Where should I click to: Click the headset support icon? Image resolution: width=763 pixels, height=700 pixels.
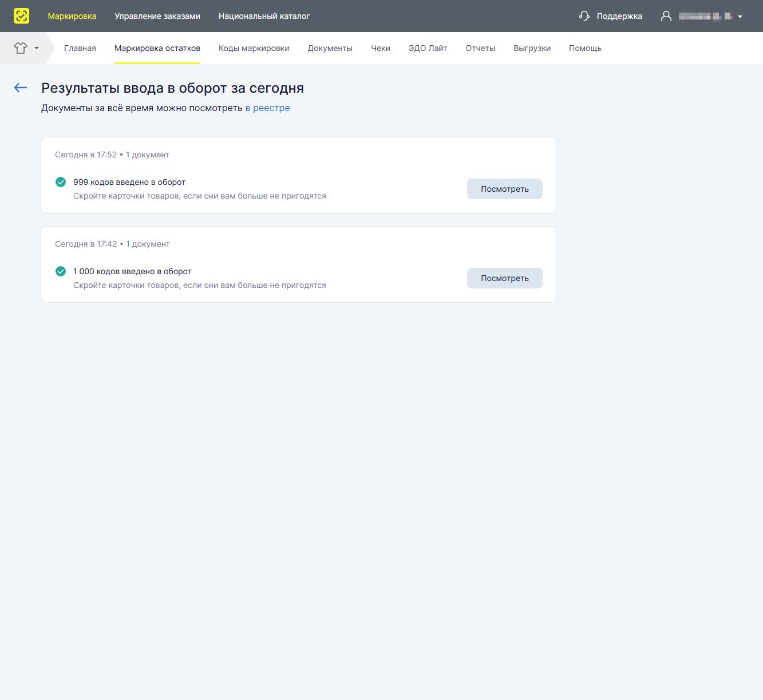[584, 16]
